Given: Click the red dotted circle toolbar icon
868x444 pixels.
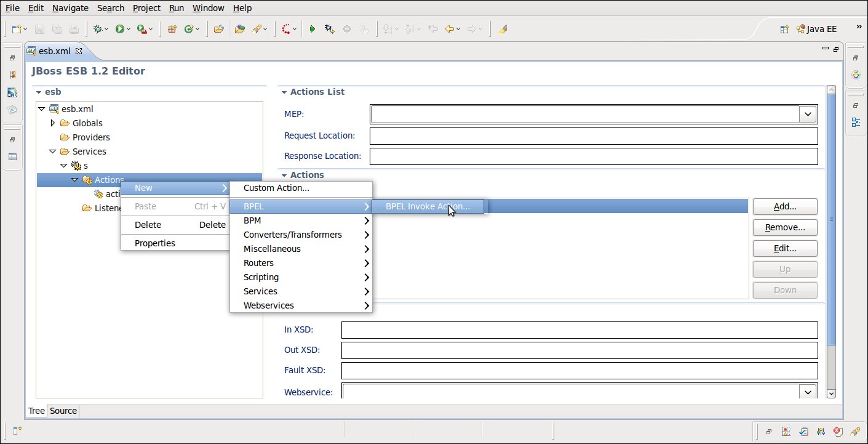Looking at the screenshot, I should click(287, 29).
